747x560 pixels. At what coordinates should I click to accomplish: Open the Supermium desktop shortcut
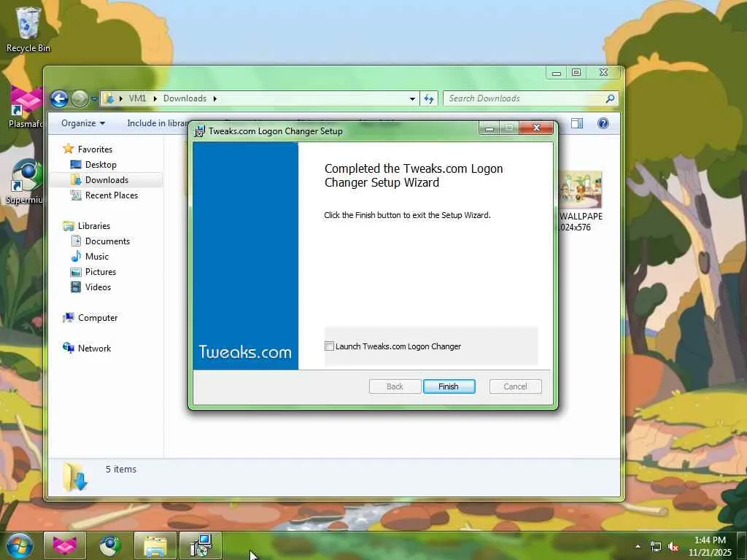coord(26,182)
